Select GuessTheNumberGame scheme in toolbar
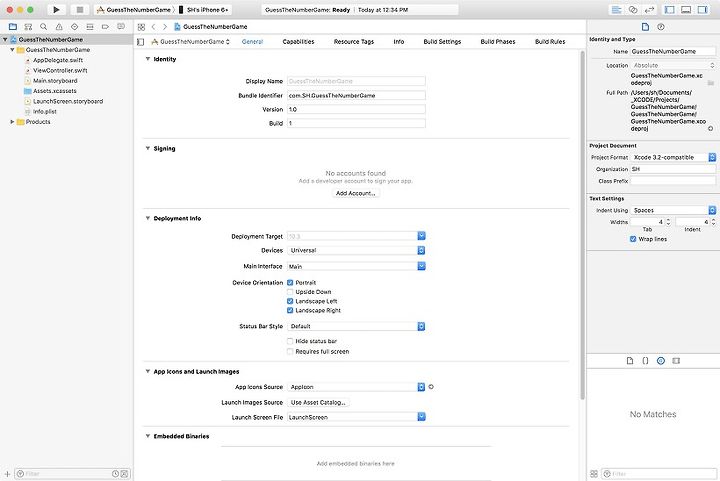The width and height of the screenshot is (720, 481). 134,10
